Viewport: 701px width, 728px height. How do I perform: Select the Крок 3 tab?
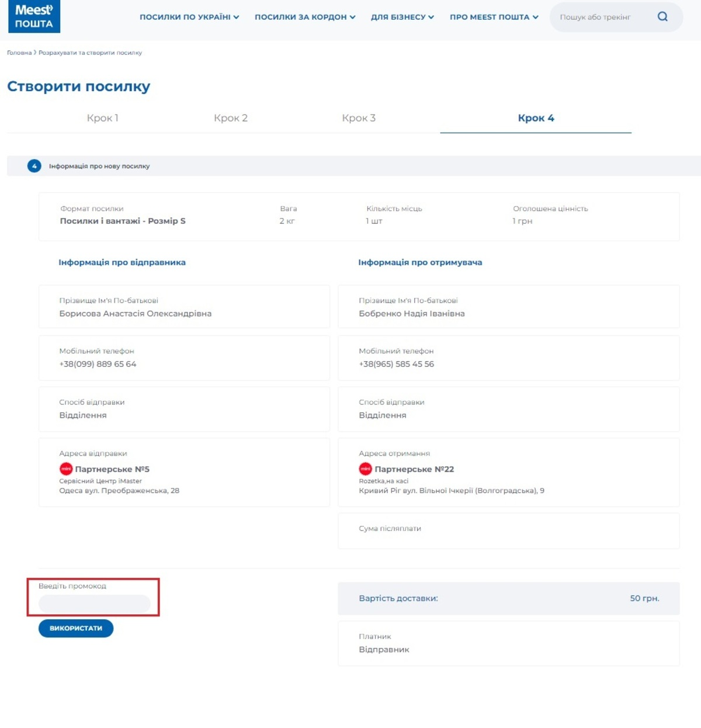359,118
